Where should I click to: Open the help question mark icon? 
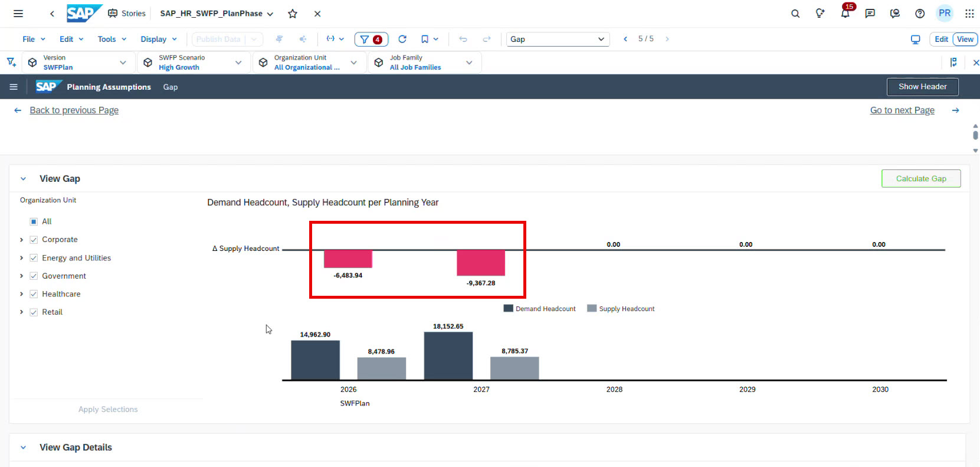[920, 14]
